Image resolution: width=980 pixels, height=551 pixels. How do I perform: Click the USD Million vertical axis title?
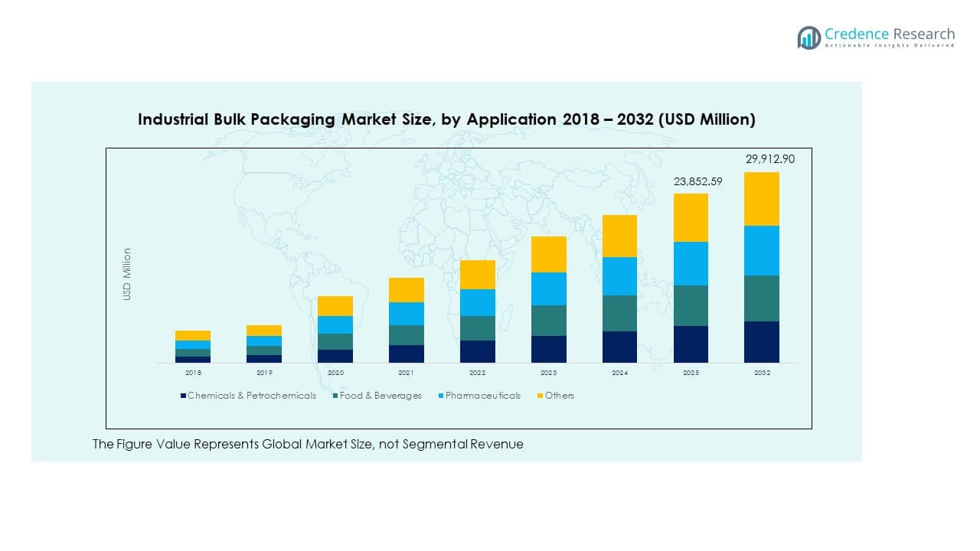[x=127, y=274]
